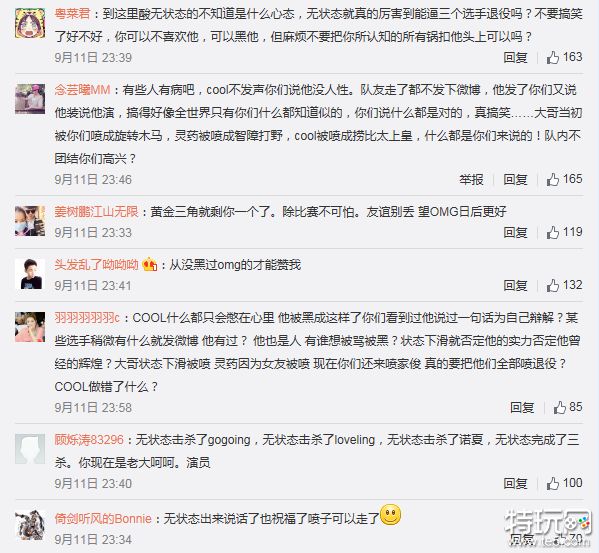The height and width of the screenshot is (553, 599).
Task: Open username link 顾烁涛83296
Action: [x=89, y=440]
